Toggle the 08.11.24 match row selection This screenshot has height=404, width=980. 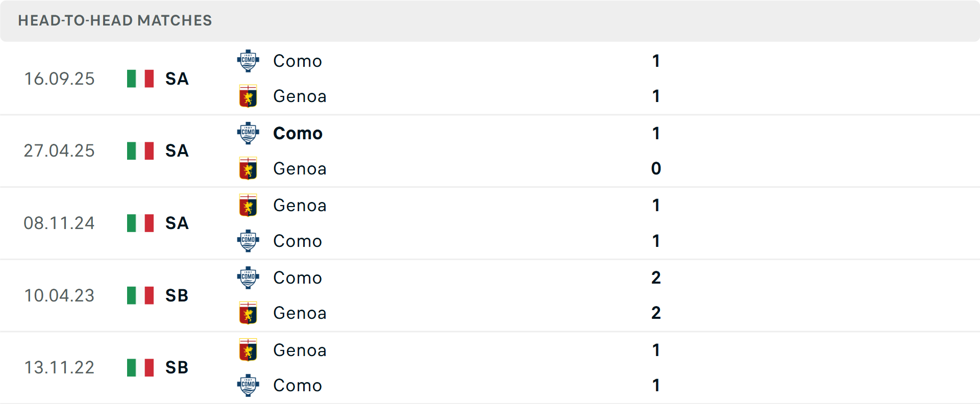490,223
